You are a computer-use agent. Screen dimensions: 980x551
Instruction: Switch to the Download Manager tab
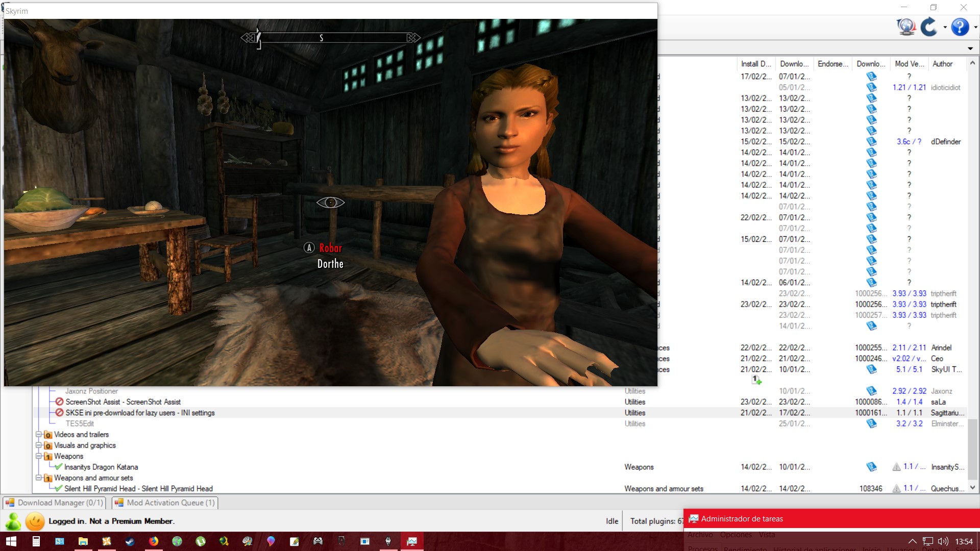pyautogui.click(x=54, y=503)
